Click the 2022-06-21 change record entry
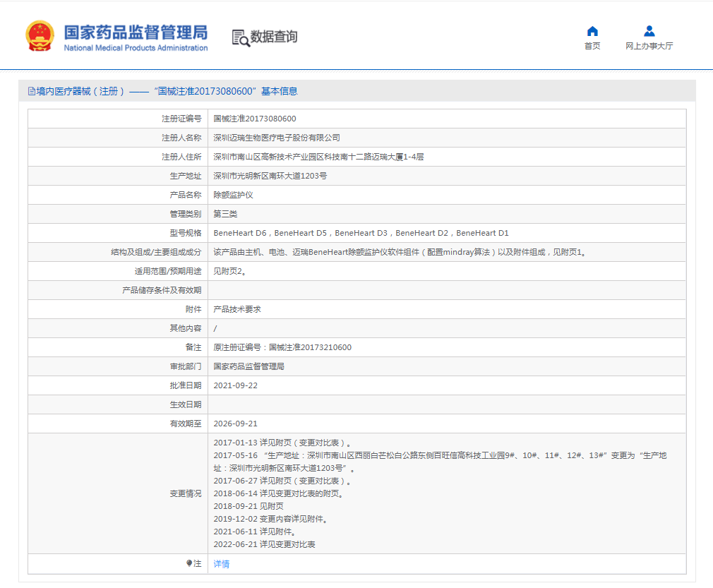713x588 pixels. [x=264, y=544]
